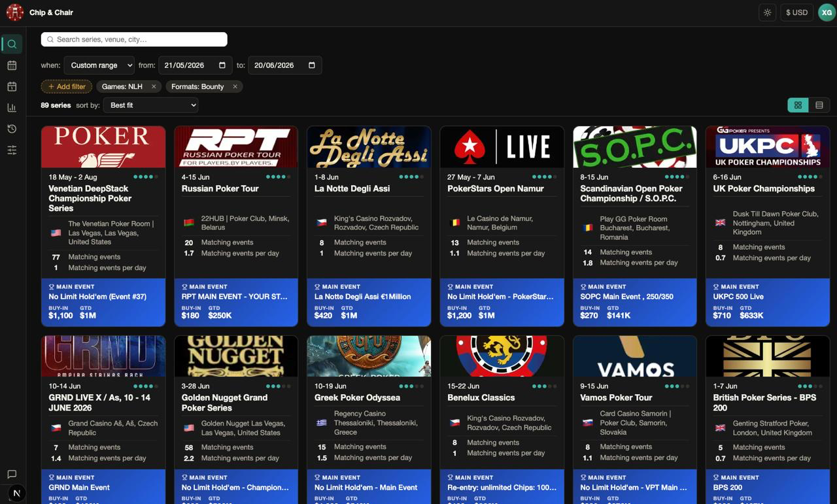Open the single-day calendar icon in sidebar
Viewport: 837px width, 504px height.
[x=12, y=86]
